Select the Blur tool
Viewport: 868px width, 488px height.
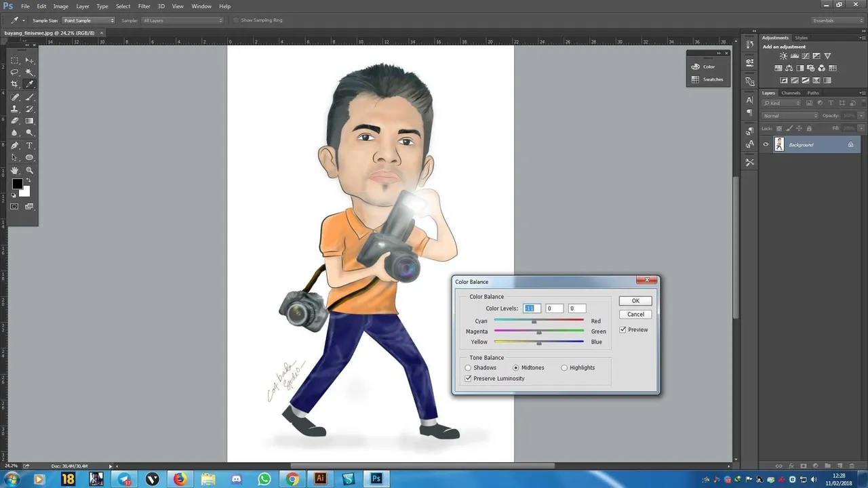[x=14, y=133]
